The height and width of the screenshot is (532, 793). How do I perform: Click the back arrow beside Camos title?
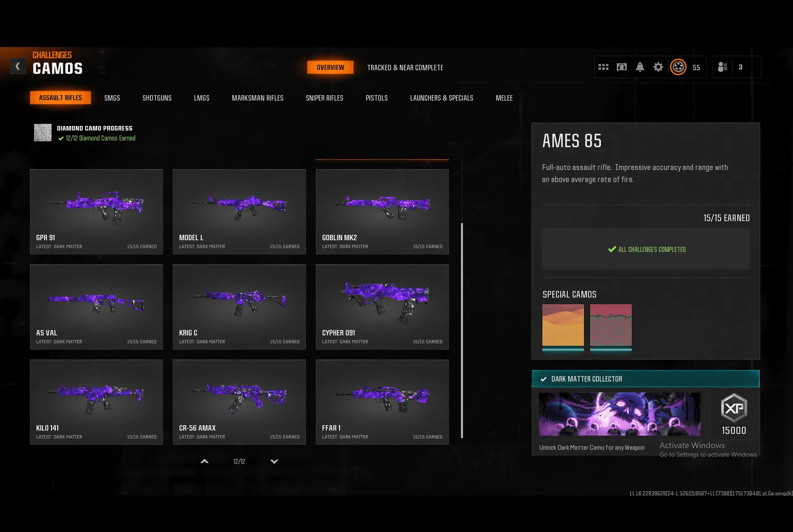pyautogui.click(x=17, y=66)
